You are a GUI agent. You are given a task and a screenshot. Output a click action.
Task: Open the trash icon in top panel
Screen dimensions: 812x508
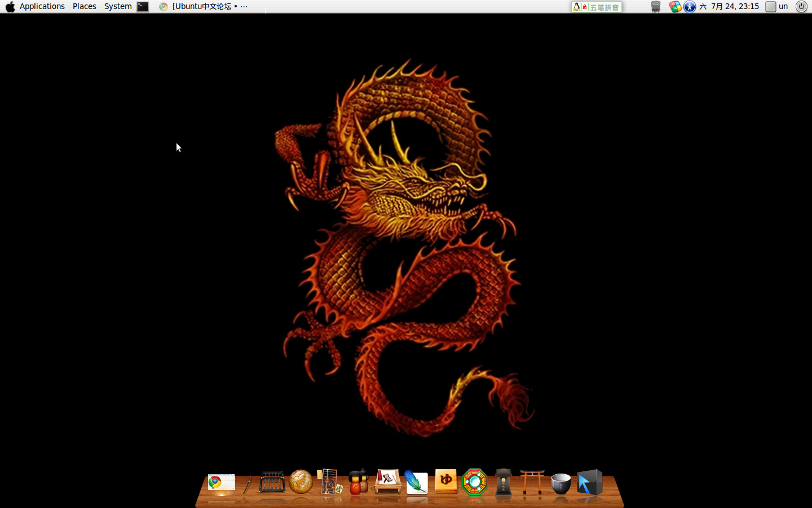pos(655,7)
